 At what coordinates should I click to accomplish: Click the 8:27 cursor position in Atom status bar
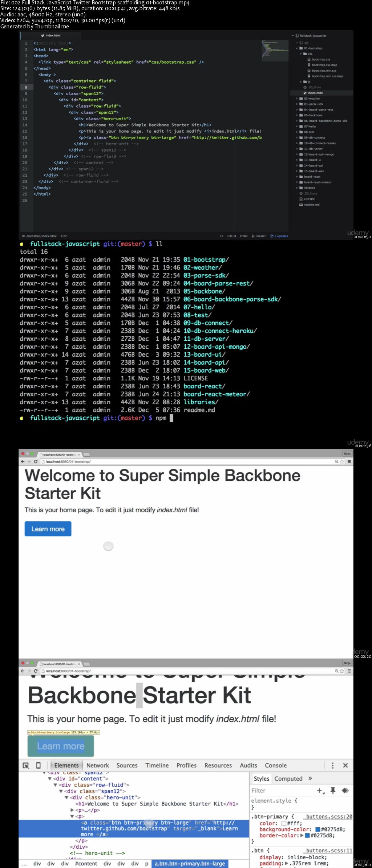64,236
